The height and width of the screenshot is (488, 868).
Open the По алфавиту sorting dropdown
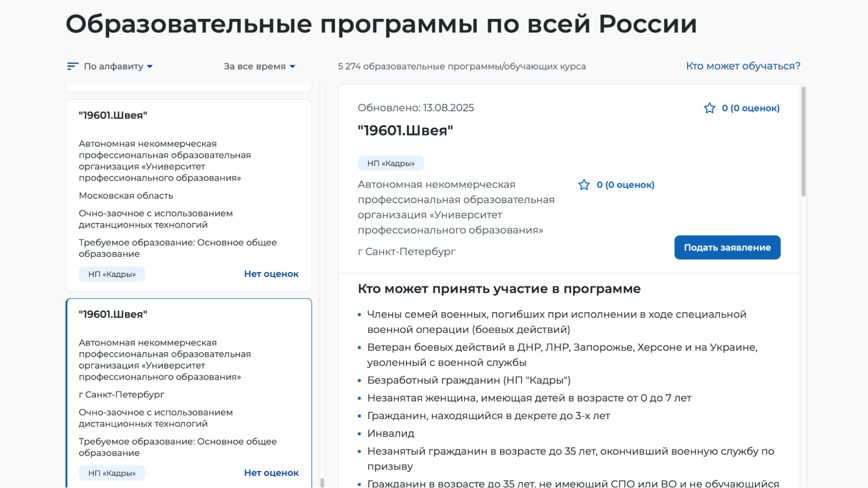118,66
